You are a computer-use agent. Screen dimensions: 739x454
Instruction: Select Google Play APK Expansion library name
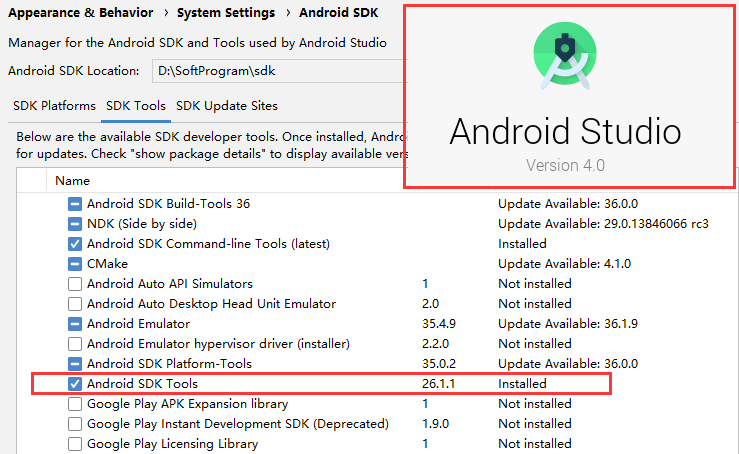(x=188, y=404)
